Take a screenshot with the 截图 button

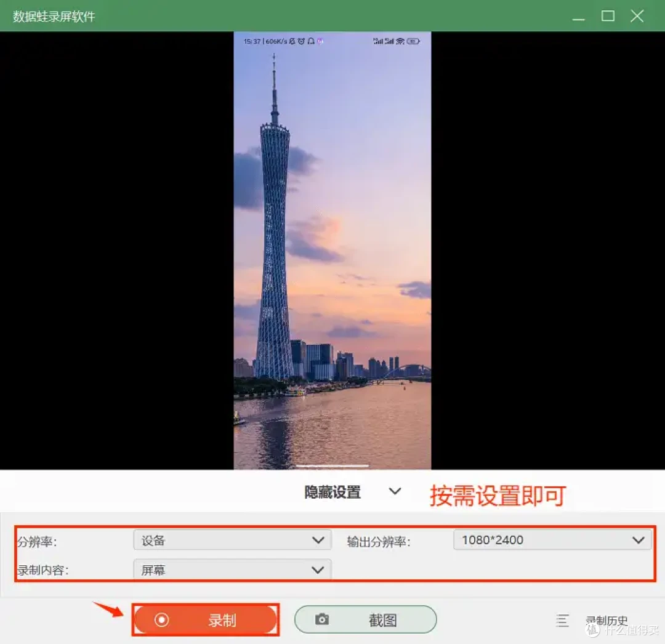365,620
